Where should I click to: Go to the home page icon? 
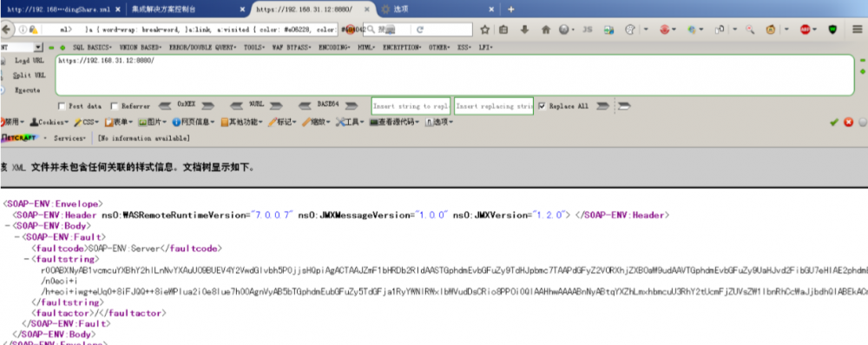(x=546, y=30)
